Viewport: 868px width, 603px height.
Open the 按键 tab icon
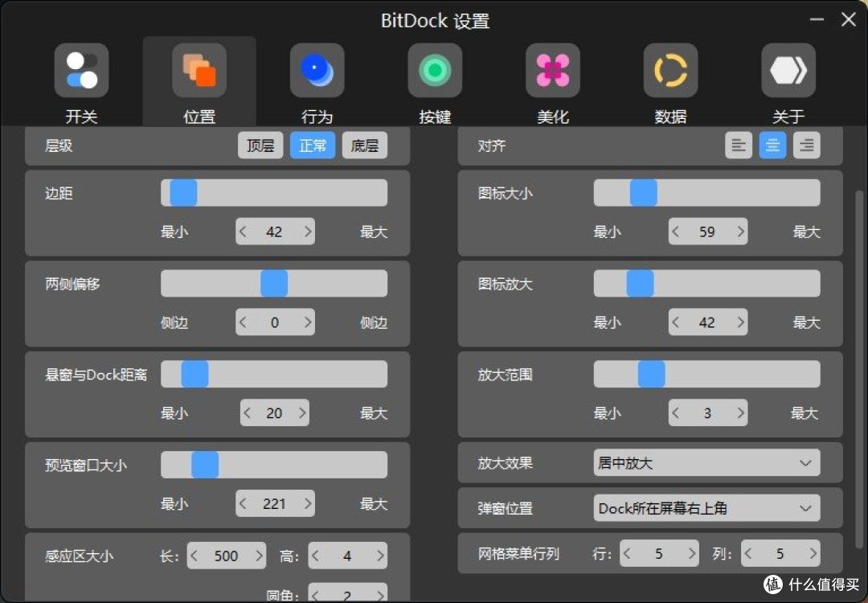click(x=435, y=70)
